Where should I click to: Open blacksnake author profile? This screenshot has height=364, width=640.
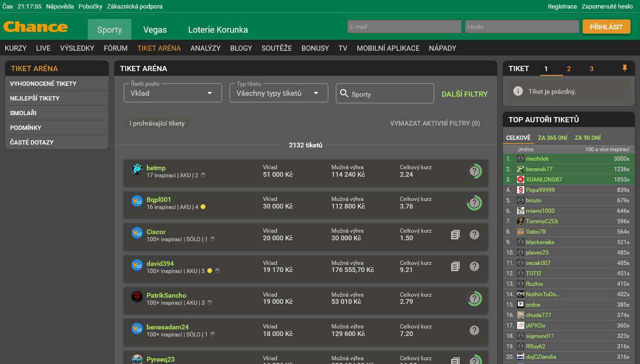tap(540, 242)
